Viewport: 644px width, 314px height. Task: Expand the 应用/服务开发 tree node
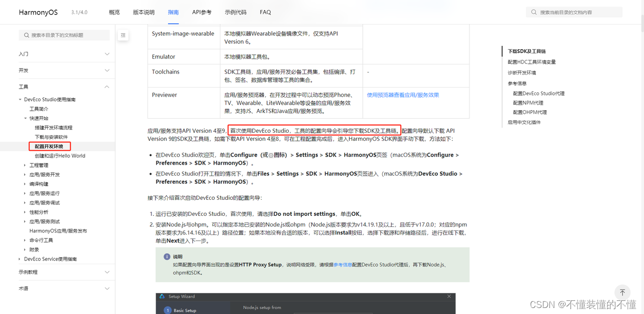click(x=25, y=175)
